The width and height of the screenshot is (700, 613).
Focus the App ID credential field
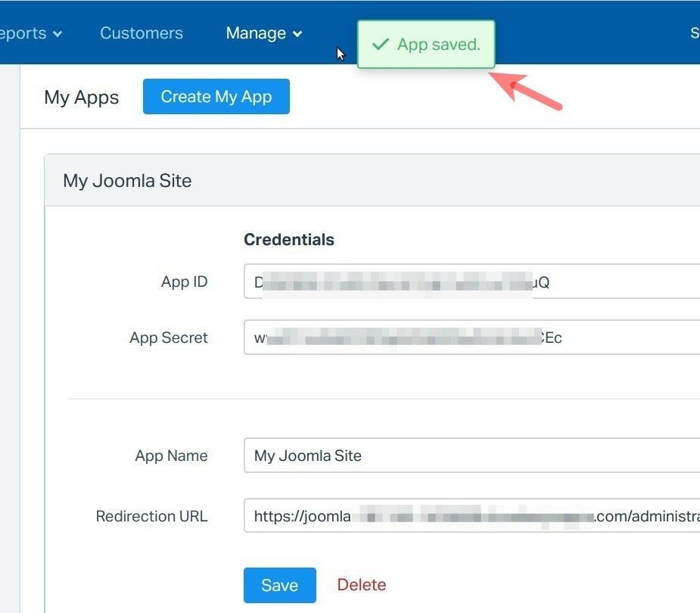(x=471, y=282)
